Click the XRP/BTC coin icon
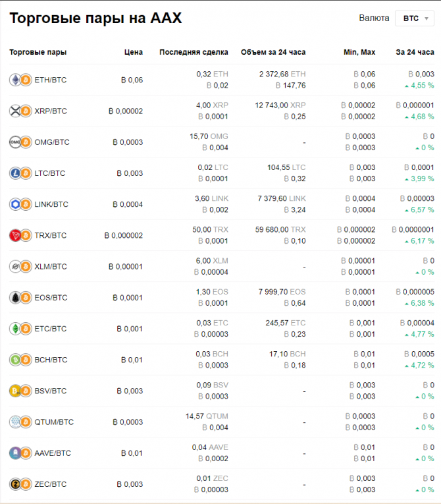The width and height of the screenshot is (441, 504). pyautogui.click(x=20, y=111)
